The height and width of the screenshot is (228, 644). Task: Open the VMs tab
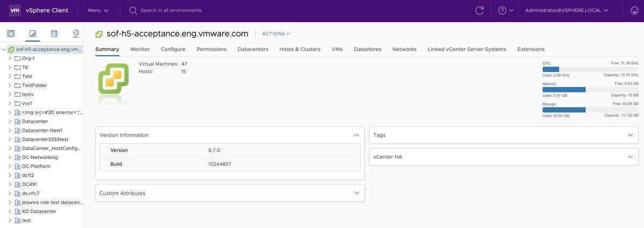point(337,49)
